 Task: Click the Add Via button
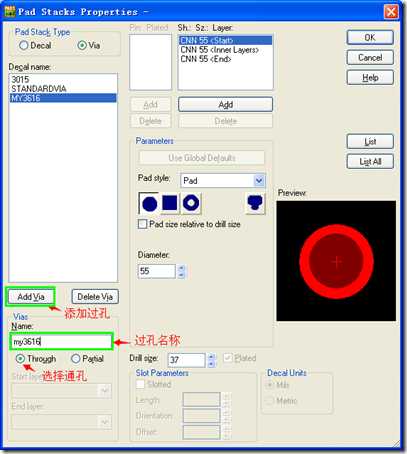coord(31,297)
